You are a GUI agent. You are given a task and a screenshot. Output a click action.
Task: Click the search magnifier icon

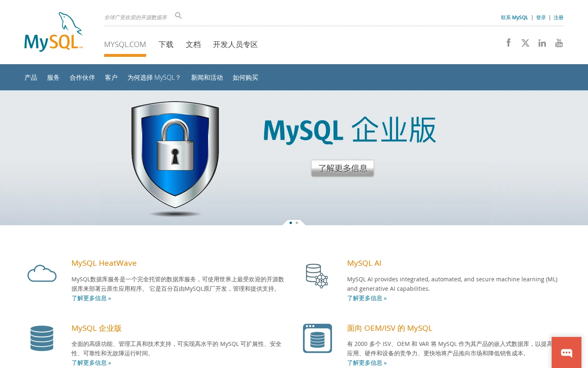tap(178, 16)
